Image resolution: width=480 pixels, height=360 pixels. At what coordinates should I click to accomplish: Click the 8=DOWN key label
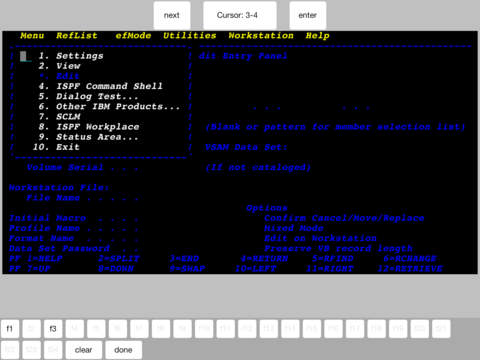tap(116, 269)
